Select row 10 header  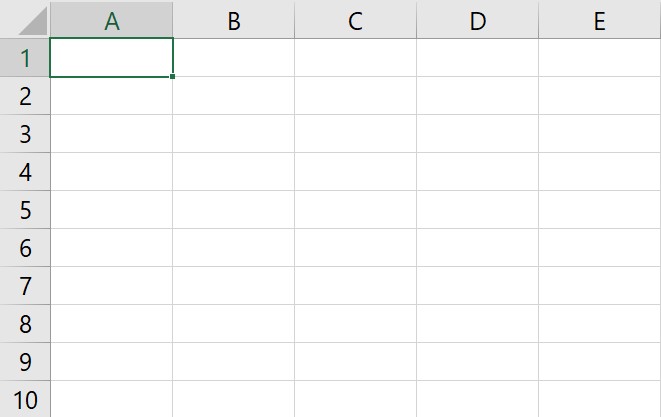[25, 399]
